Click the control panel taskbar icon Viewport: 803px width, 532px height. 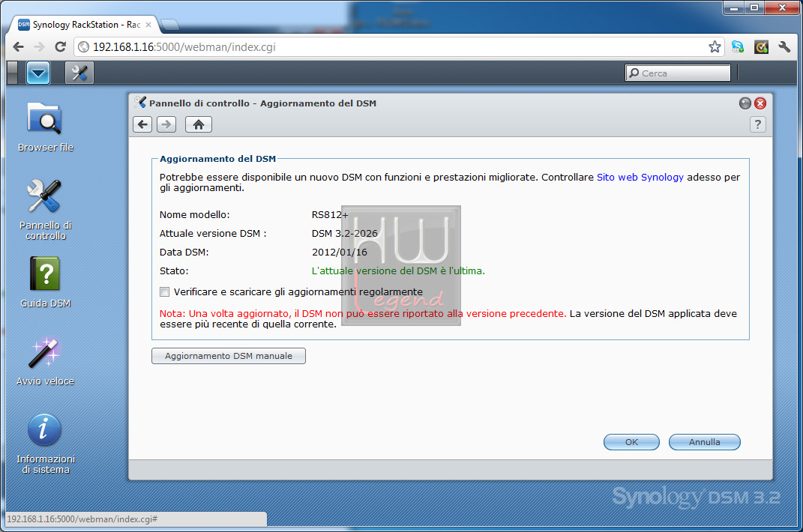pos(79,73)
